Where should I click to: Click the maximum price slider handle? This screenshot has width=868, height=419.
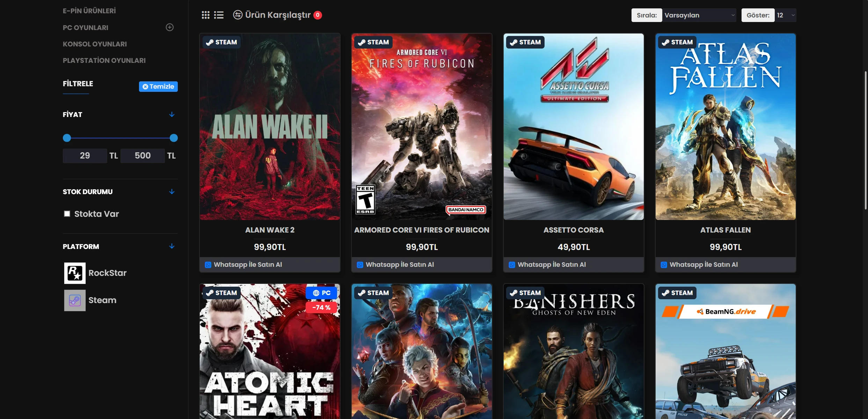(174, 138)
